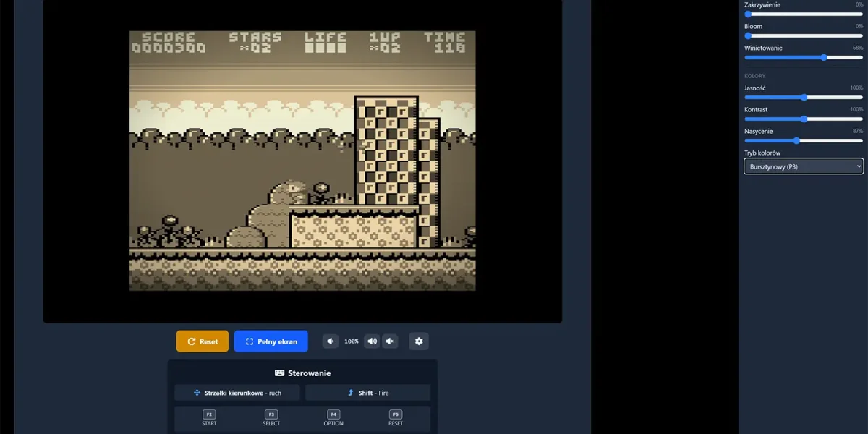
Task: Click the volume up speaker icon
Action: pyautogui.click(x=372, y=341)
